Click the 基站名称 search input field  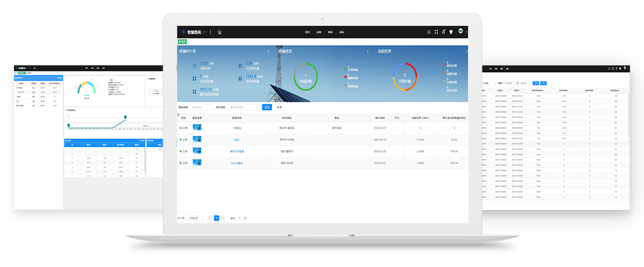(202, 107)
